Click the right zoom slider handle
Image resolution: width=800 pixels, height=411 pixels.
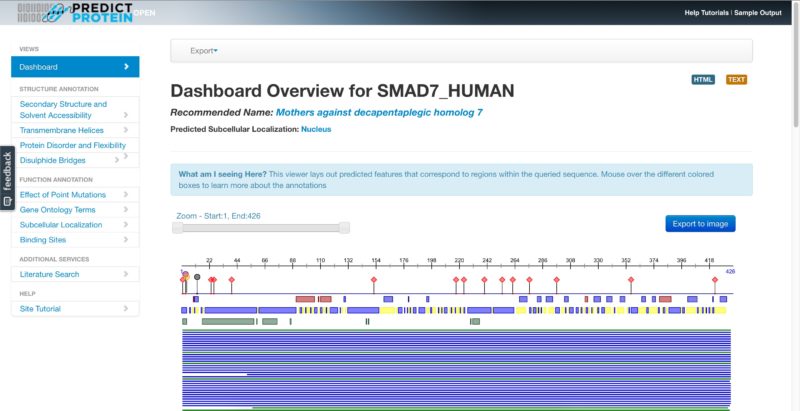click(344, 227)
